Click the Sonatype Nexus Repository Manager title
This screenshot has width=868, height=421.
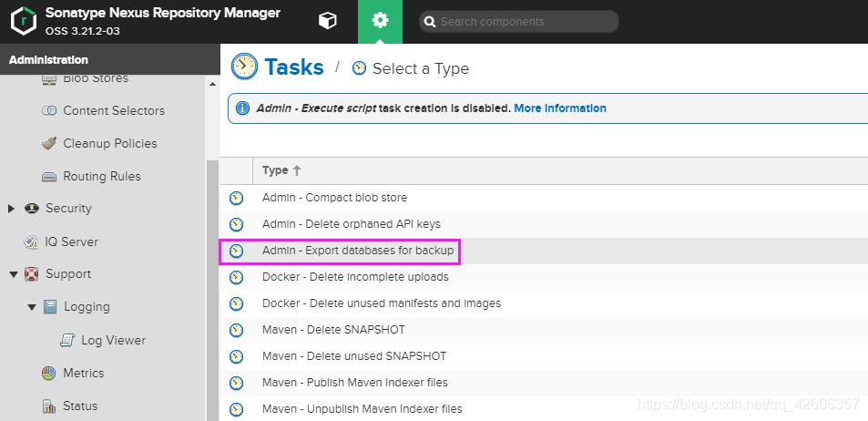(163, 13)
